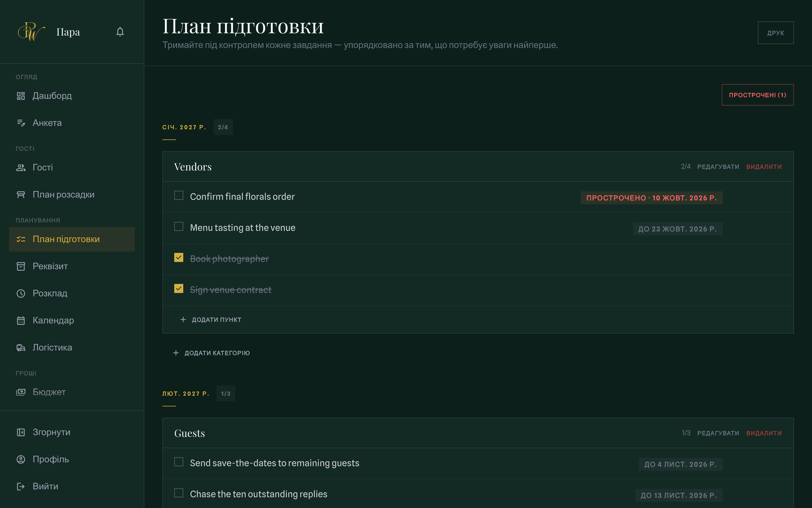This screenshot has width=812, height=508.
Task: Click РЕДАГУВАТИ for Vendors category
Action: pyautogui.click(x=718, y=167)
